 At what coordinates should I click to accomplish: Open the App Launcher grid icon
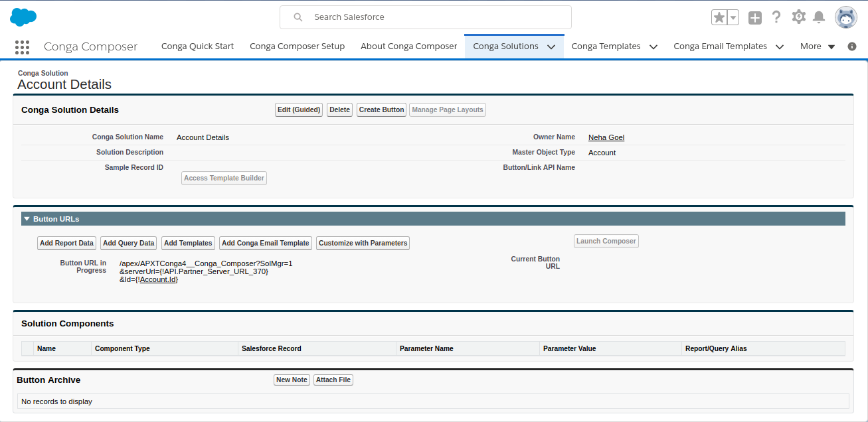22,47
